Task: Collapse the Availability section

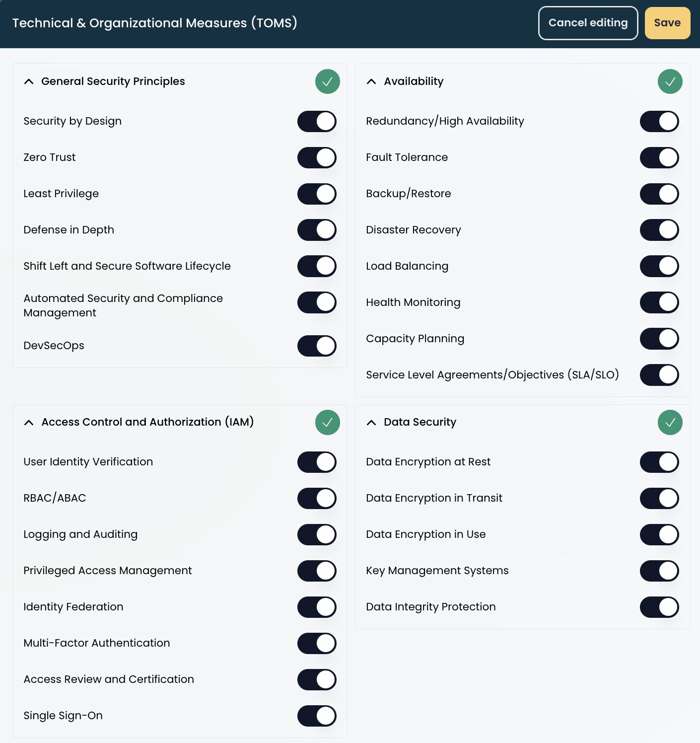Action: [371, 81]
